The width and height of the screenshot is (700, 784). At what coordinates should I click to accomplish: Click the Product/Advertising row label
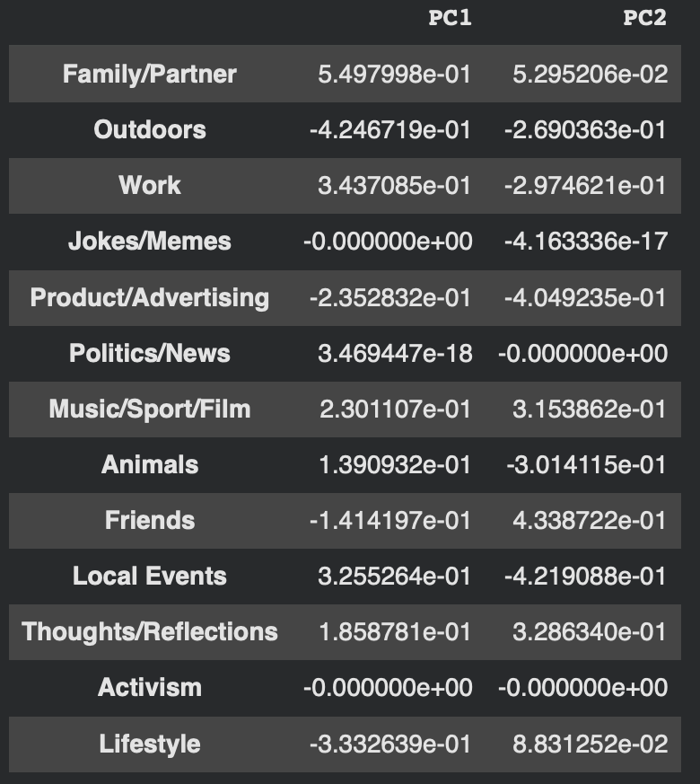pos(150,297)
